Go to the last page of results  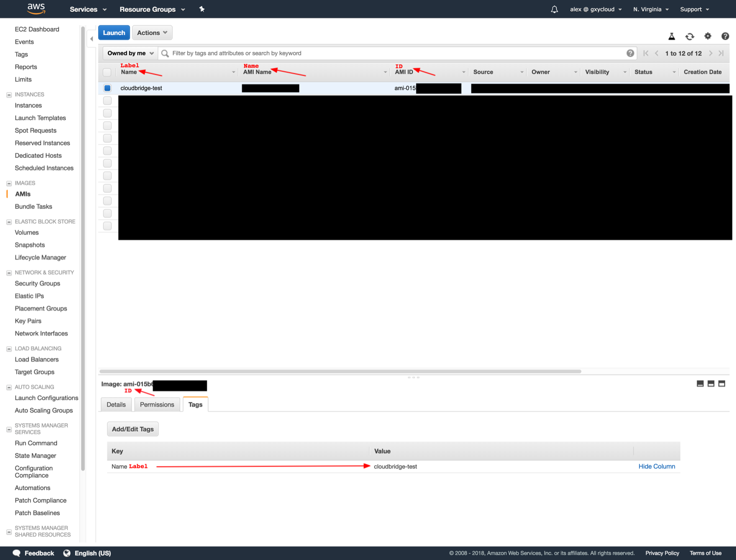click(x=721, y=53)
